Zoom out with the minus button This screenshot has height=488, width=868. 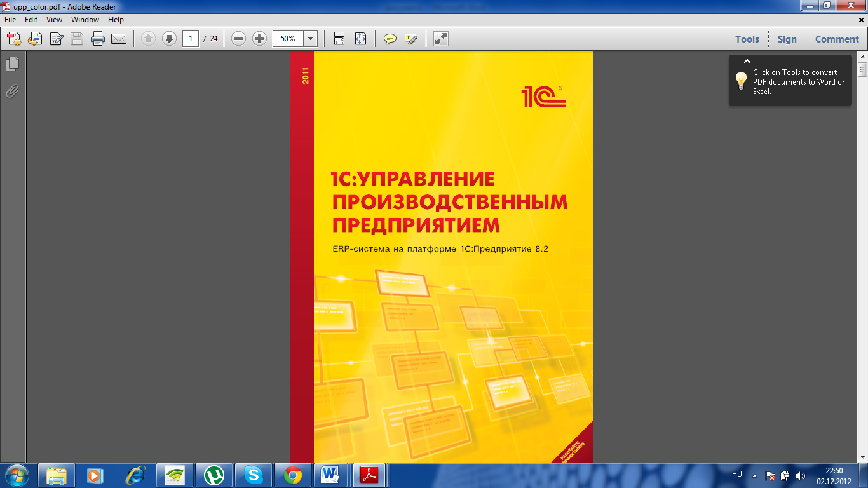pos(239,39)
